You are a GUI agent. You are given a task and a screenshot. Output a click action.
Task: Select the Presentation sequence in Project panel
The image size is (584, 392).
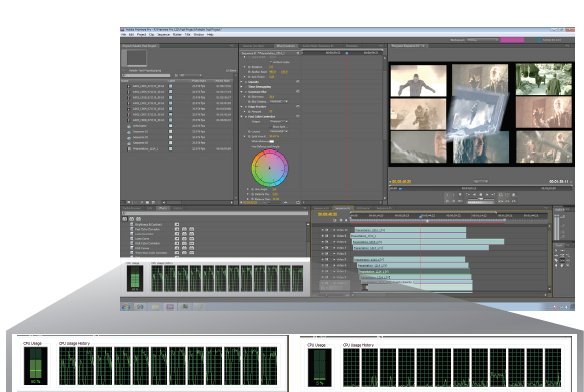145,149
